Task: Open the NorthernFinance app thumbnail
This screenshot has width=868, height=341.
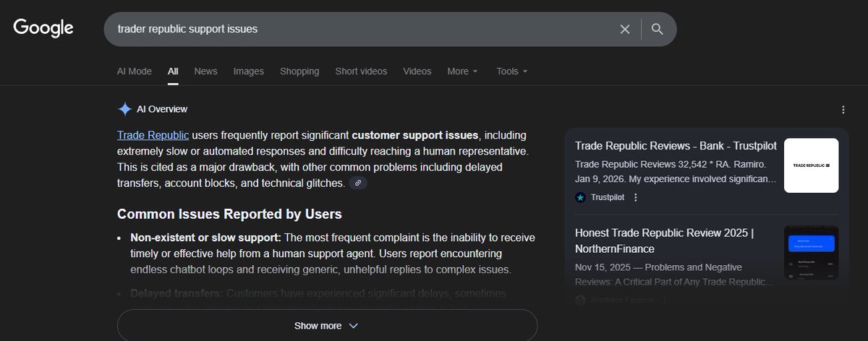Action: tap(811, 253)
